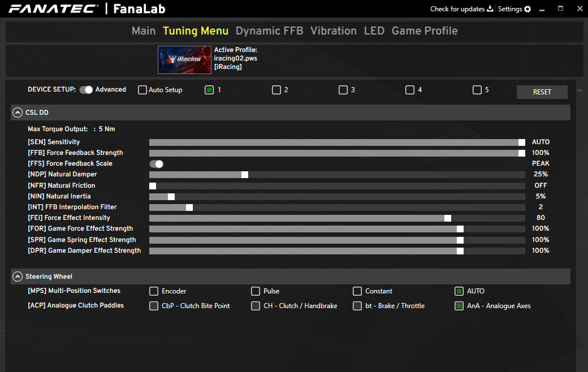588x372 pixels.
Task: Click the '80' Force Effect Intensity value
Action: coord(541,218)
